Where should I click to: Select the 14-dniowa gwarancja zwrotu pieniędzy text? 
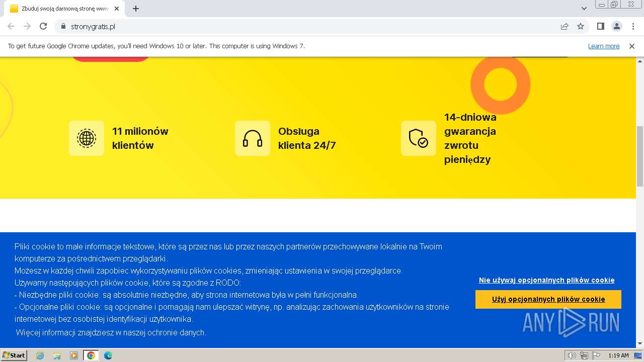[x=470, y=138]
